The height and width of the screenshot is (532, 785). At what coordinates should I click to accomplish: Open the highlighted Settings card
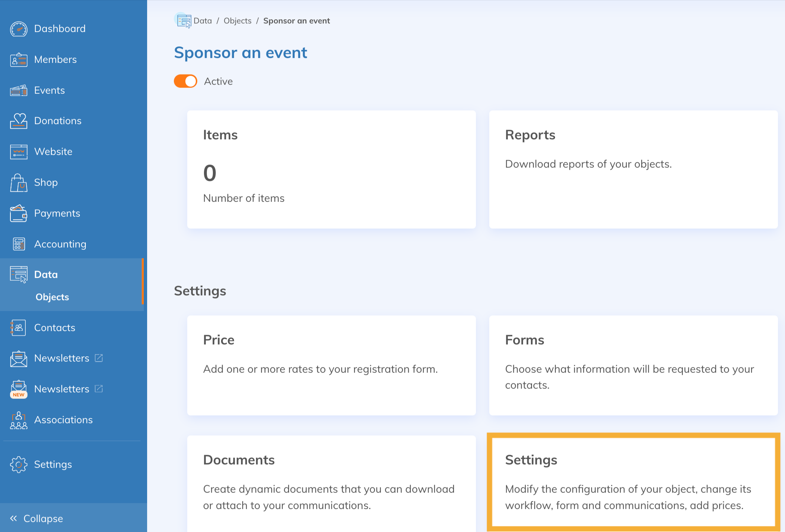pos(633,482)
